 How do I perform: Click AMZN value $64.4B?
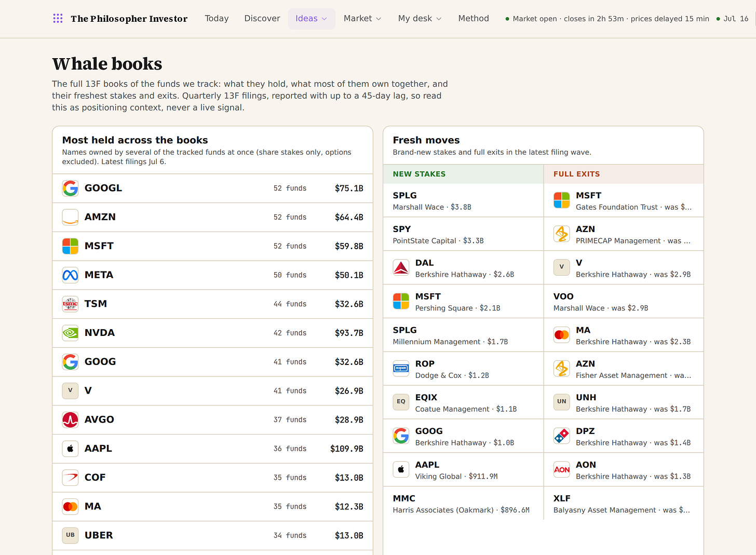pos(349,217)
